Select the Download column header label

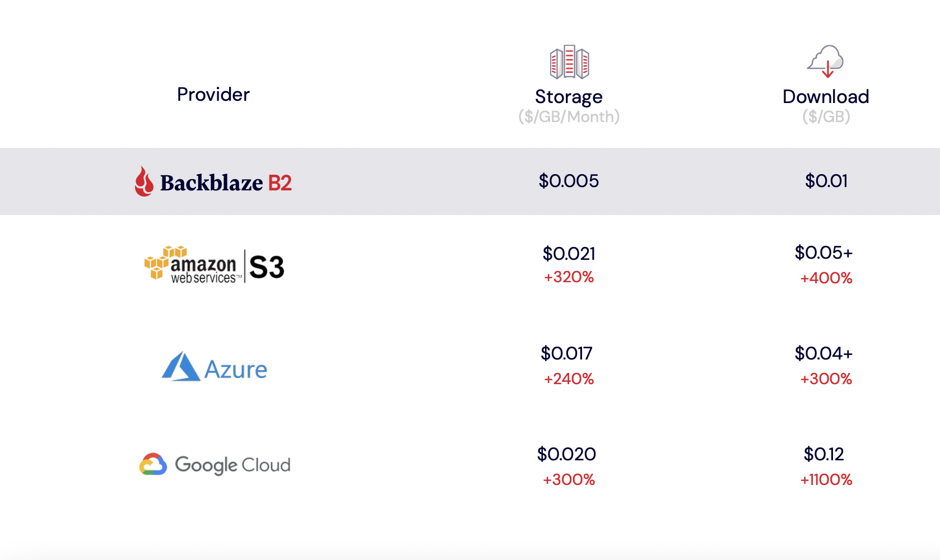826,97
